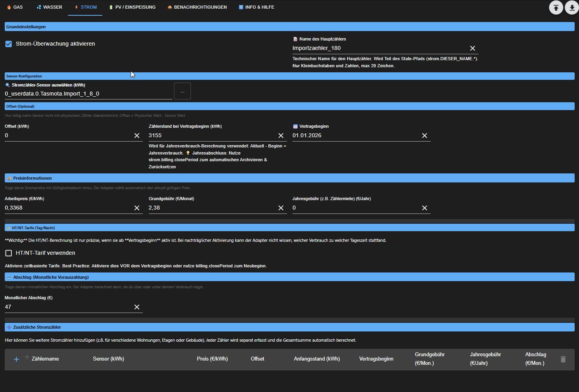
Task: Click the trash icon in the meter table header
Action: coord(563,359)
